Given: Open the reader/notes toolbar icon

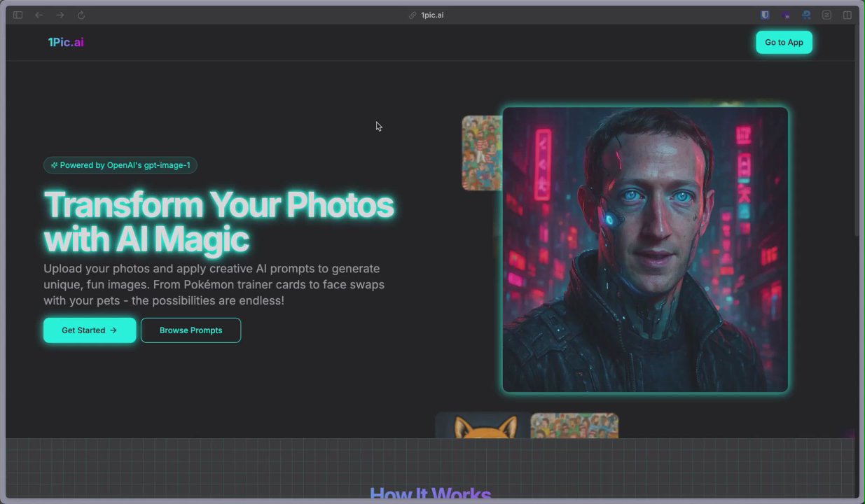Looking at the screenshot, I should (x=826, y=15).
